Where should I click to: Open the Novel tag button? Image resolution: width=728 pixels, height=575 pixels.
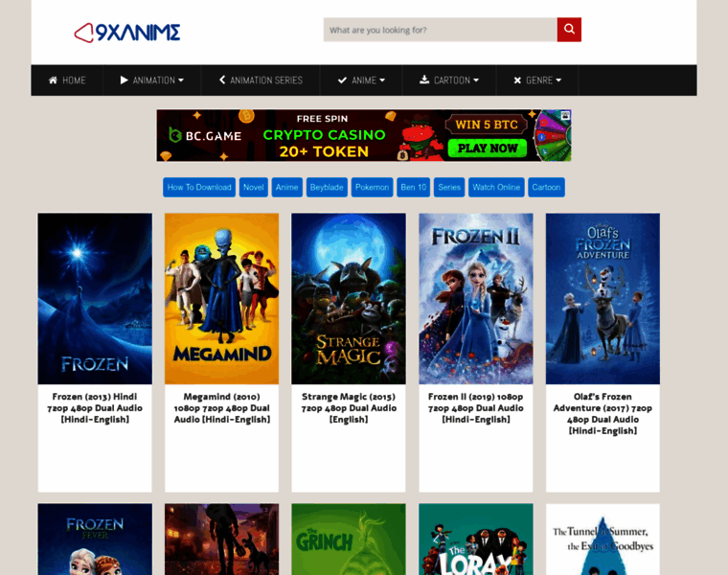[x=254, y=187]
